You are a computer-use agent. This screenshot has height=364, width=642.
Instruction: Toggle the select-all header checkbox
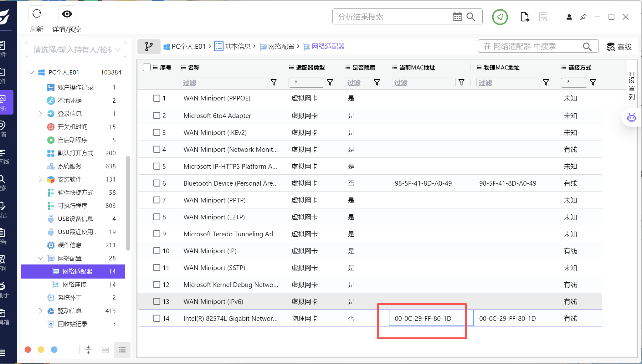point(146,67)
